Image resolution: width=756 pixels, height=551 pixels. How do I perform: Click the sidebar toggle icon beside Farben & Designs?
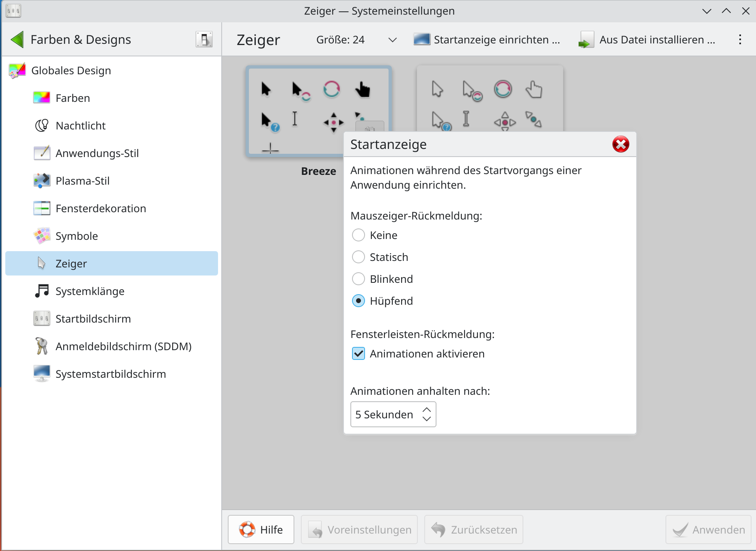204,39
